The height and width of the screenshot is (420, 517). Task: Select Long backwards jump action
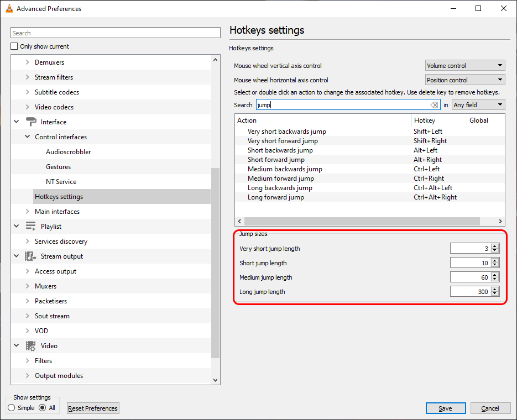click(370, 188)
